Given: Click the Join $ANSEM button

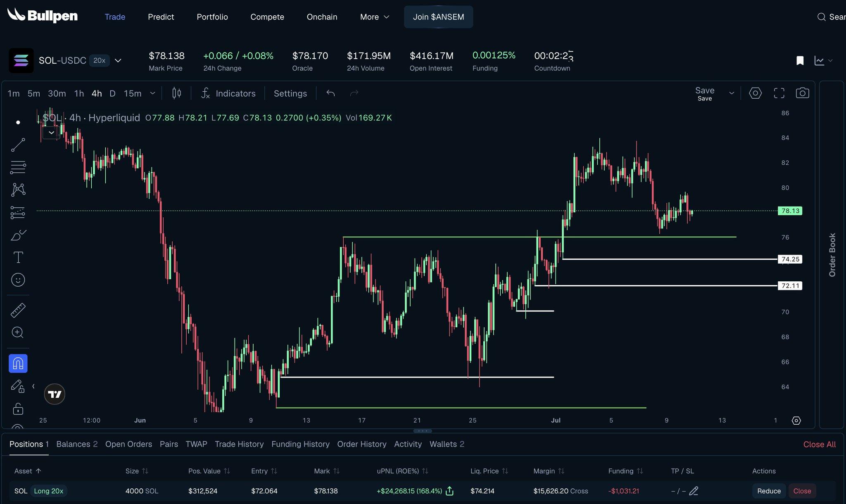Looking at the screenshot, I should (x=438, y=17).
